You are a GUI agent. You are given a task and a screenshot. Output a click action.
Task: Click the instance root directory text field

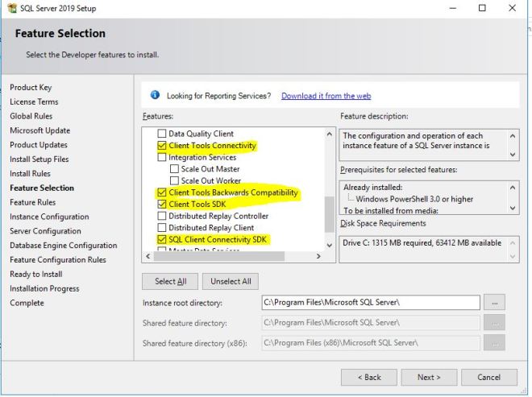pos(370,303)
